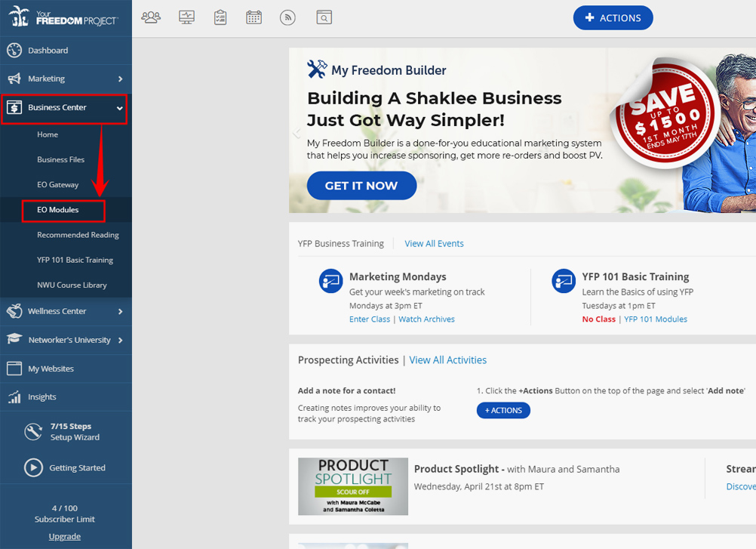Open the Product Spotlight thumbnail image
This screenshot has width=756, height=549.
coord(353,486)
